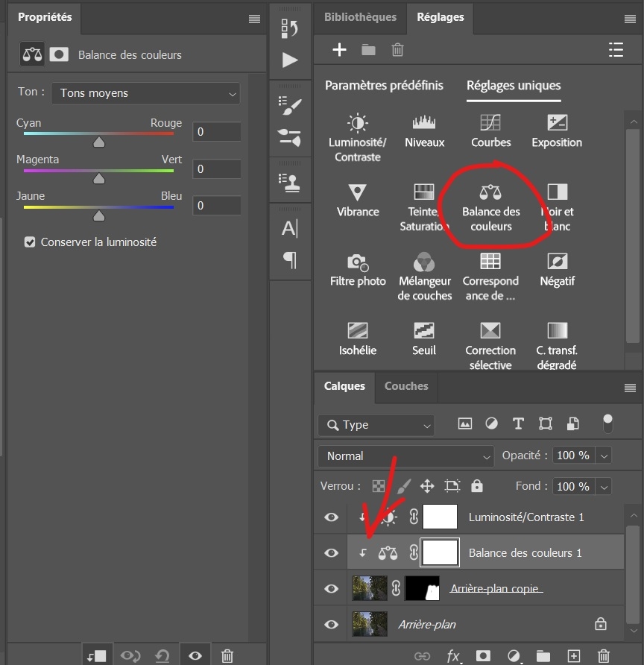Add a Niveaux adjustment
This screenshot has height=665, width=644.
pos(424,131)
